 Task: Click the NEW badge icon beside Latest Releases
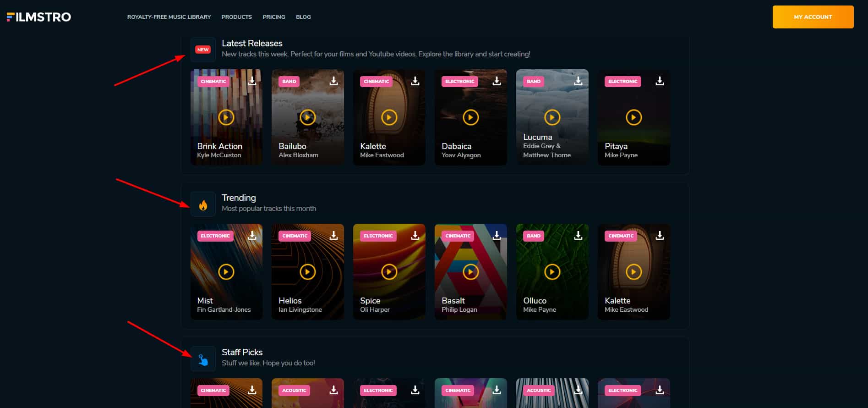point(203,50)
